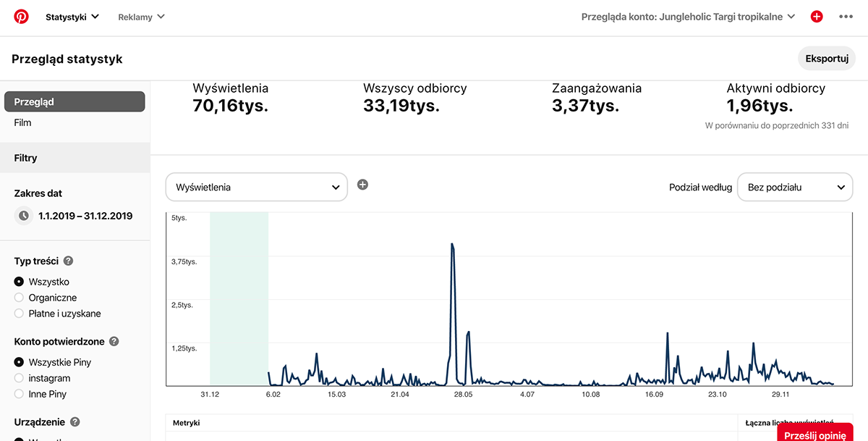Select the Organiczne content type option
The width and height of the screenshot is (868, 441).
point(20,298)
